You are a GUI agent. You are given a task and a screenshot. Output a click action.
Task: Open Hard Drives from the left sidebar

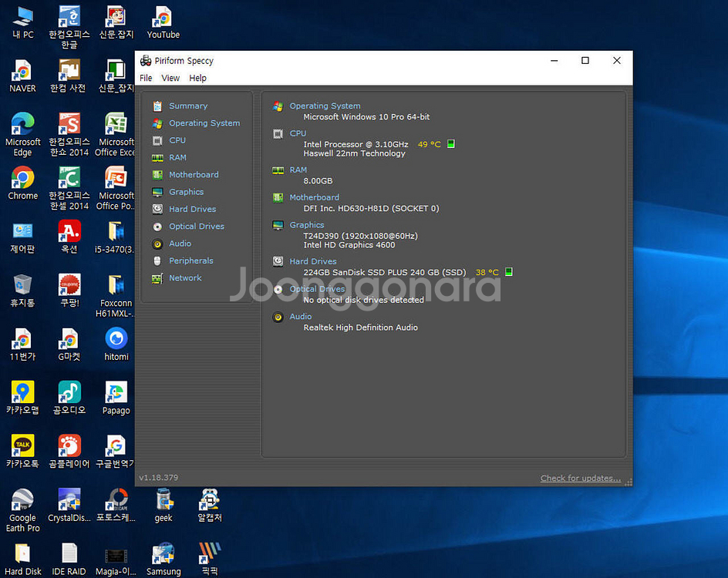pos(192,209)
